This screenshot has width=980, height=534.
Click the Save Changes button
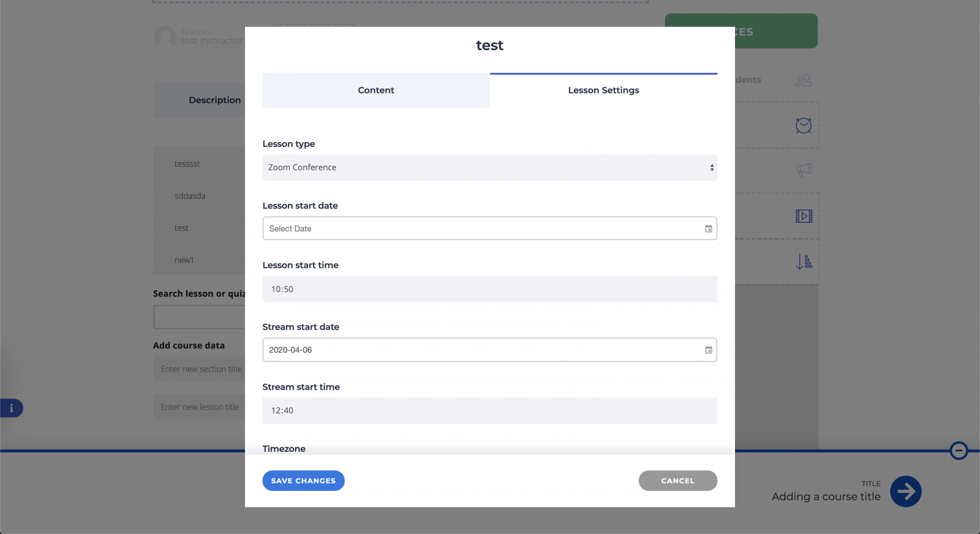coord(303,481)
